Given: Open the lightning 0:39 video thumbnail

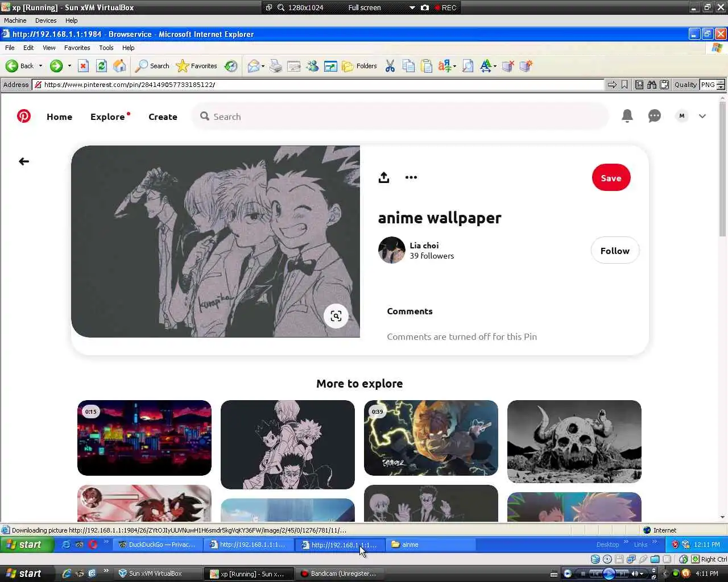Looking at the screenshot, I should (431, 438).
